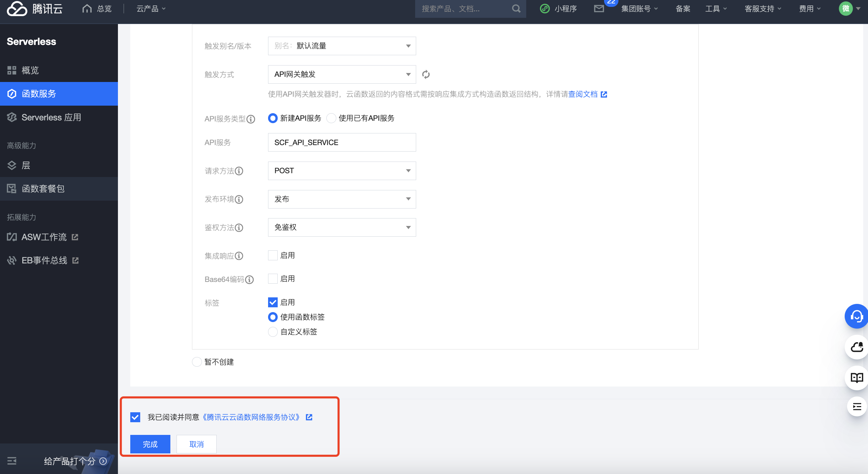868x474 pixels.
Task: Go to 总览 in the top bar
Action: click(104, 9)
